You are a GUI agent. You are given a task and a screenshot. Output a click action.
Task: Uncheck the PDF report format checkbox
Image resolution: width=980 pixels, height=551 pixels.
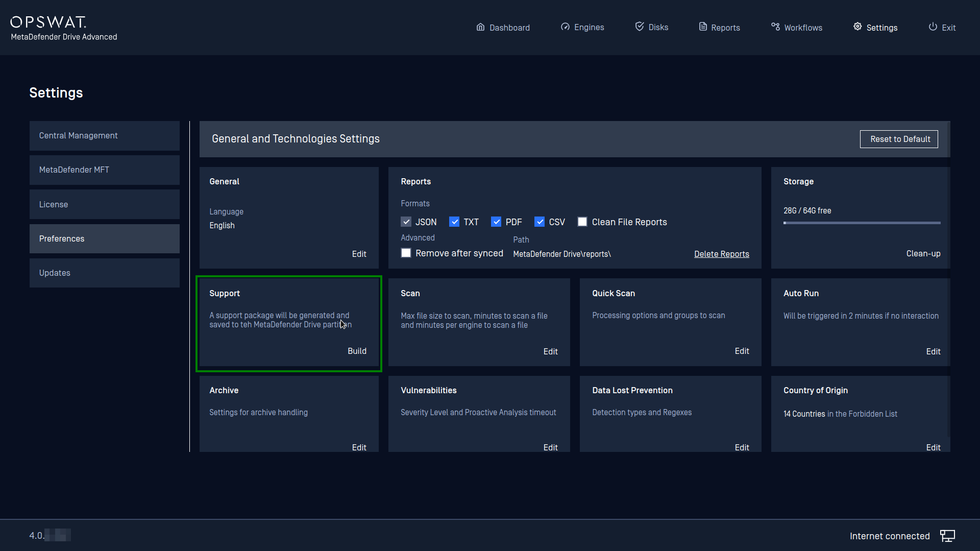pos(496,222)
